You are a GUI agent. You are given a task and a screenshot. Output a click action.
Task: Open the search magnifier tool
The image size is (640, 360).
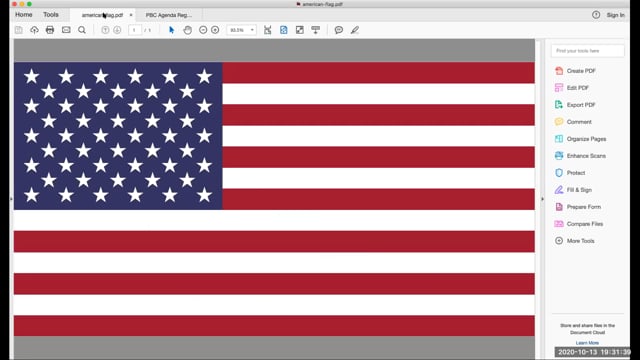pos(82,30)
